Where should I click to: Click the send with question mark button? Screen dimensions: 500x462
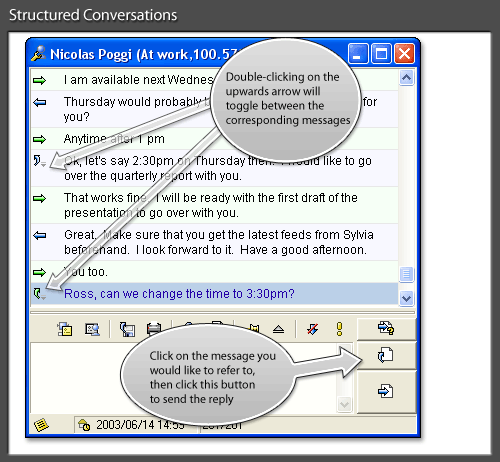386,328
